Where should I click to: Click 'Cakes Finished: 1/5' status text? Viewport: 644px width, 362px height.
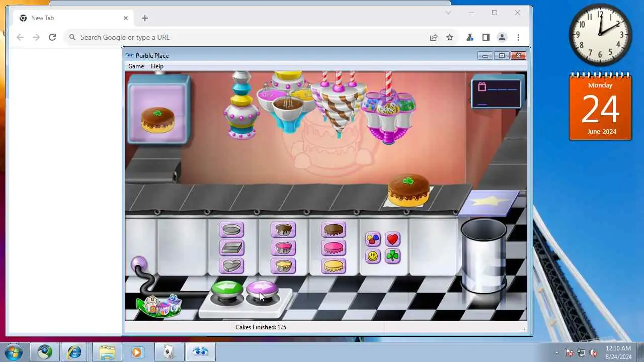click(261, 327)
